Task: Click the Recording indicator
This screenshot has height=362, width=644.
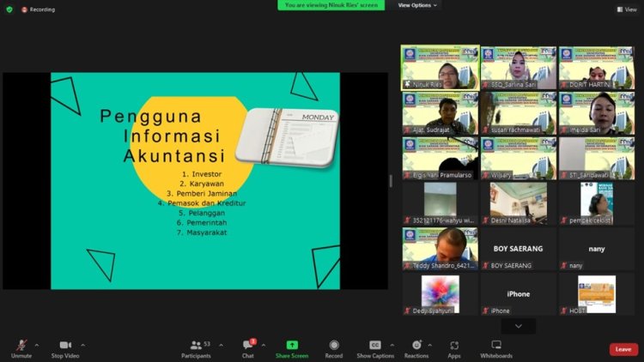Action: click(38, 9)
